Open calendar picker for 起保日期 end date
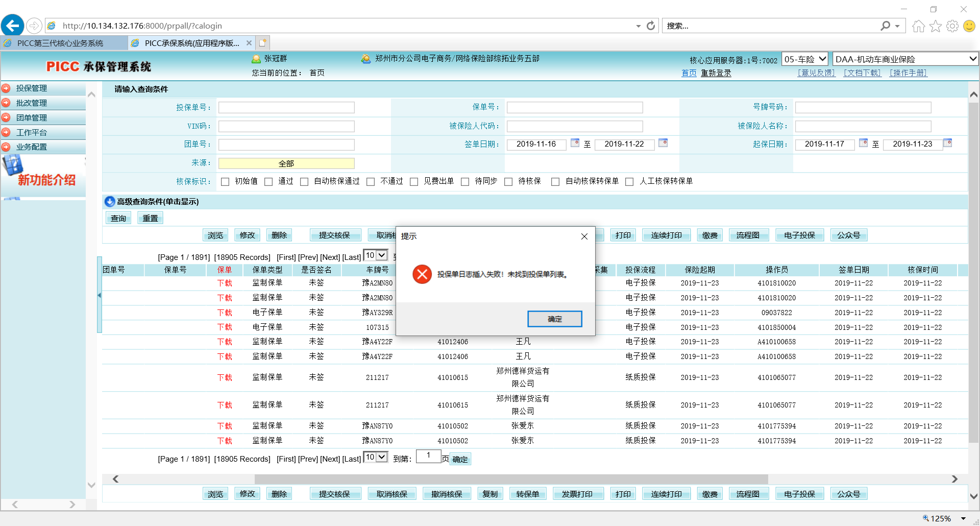The width and height of the screenshot is (980, 526). tap(947, 143)
